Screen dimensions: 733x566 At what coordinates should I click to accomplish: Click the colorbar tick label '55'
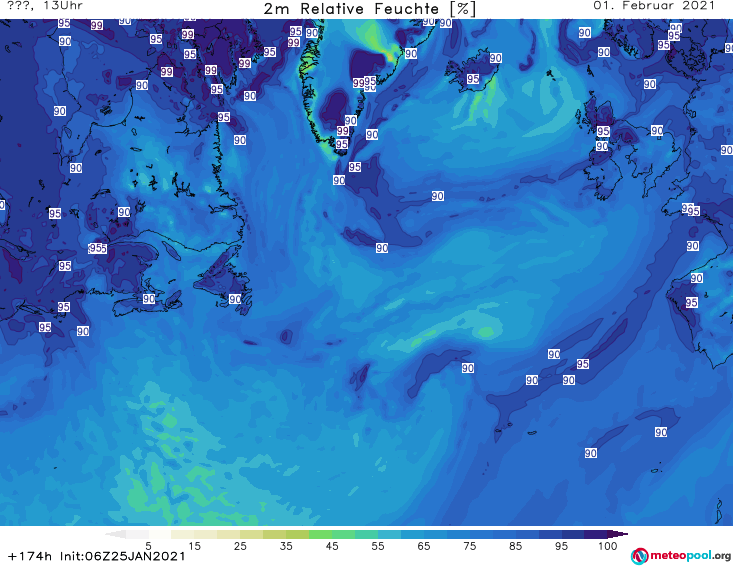378,546
